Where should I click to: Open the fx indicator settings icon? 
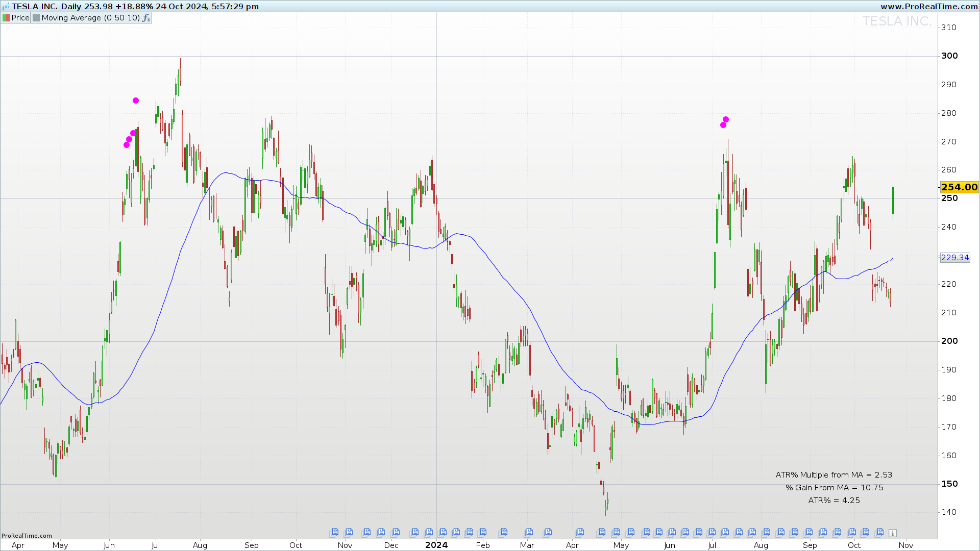coord(146,18)
